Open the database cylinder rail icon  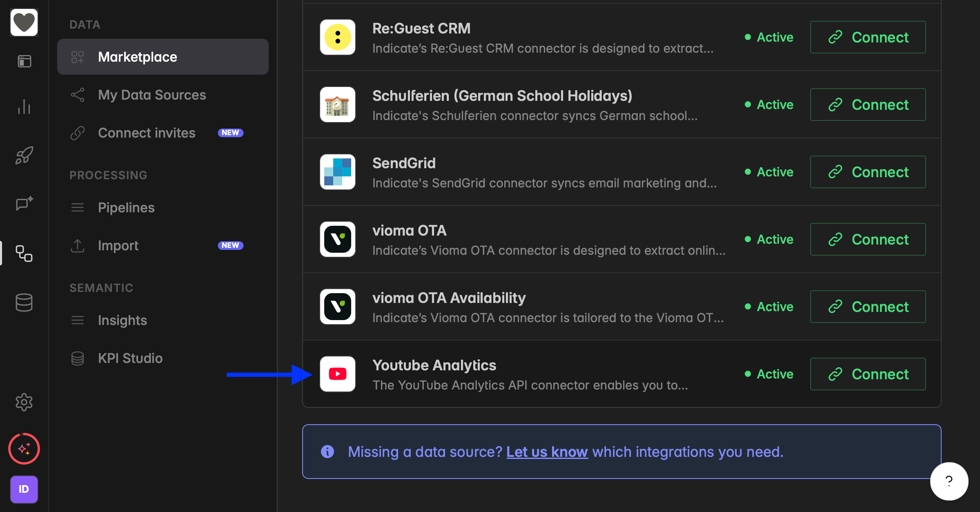click(x=24, y=303)
